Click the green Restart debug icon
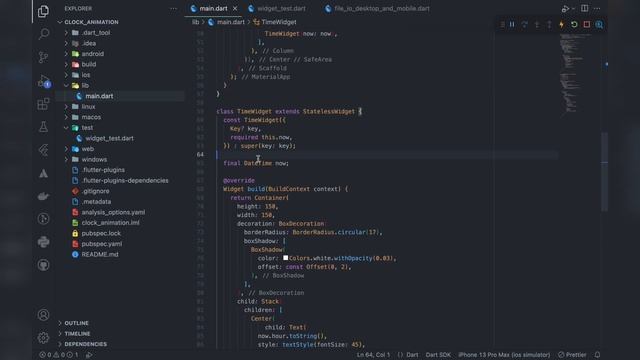Image resolution: width=640 pixels, height=360 pixels. [574, 24]
